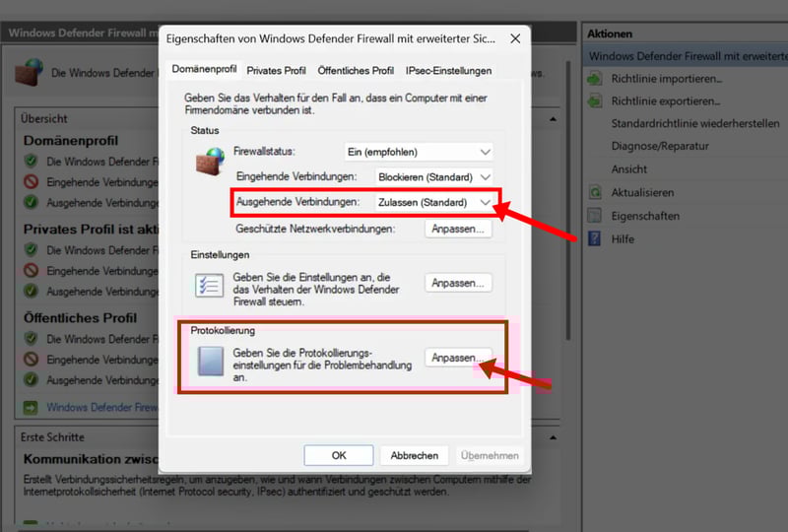Choose Standardrichtlinie wiederherstellen action
Image resolution: width=788 pixels, height=532 pixels.
695,124
